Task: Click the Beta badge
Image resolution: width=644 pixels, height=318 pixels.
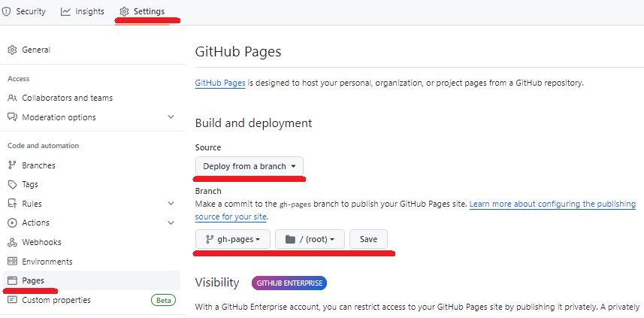Action: [x=164, y=301]
